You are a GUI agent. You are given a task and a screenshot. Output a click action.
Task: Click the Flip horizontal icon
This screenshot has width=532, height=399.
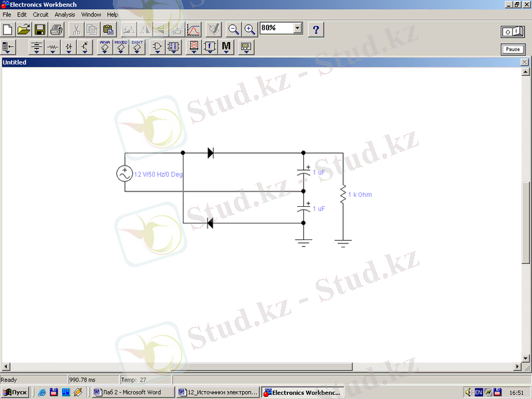(x=145, y=29)
